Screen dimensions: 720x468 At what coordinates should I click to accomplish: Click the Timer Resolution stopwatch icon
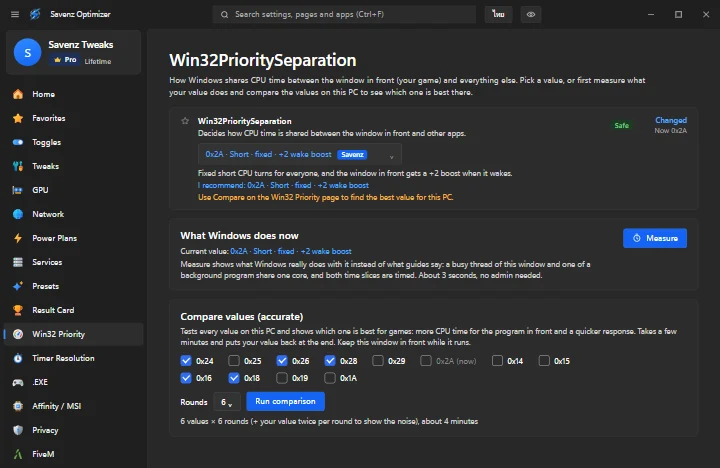pos(18,358)
